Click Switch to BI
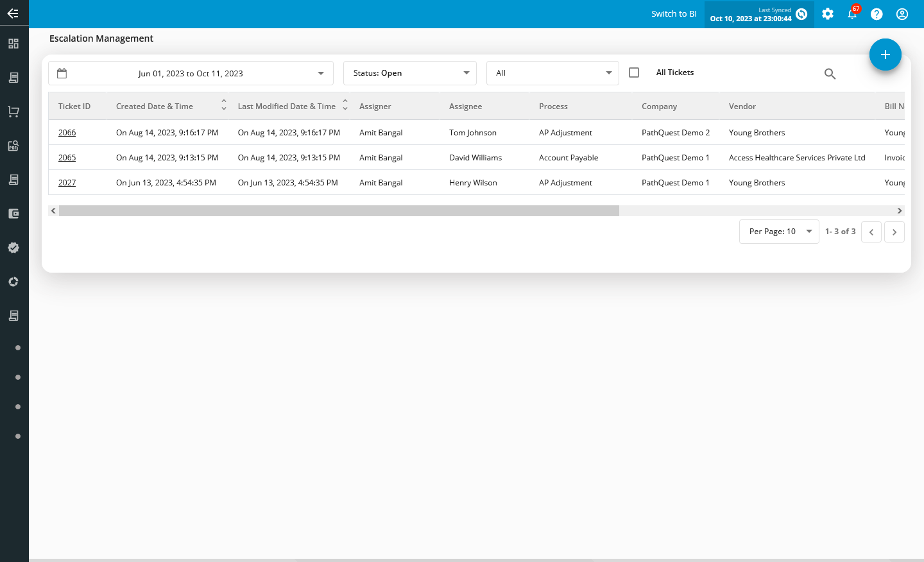 click(674, 14)
